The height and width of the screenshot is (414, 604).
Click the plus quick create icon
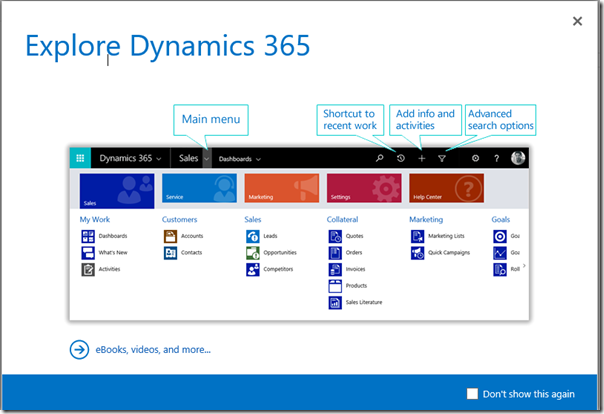pyautogui.click(x=422, y=158)
